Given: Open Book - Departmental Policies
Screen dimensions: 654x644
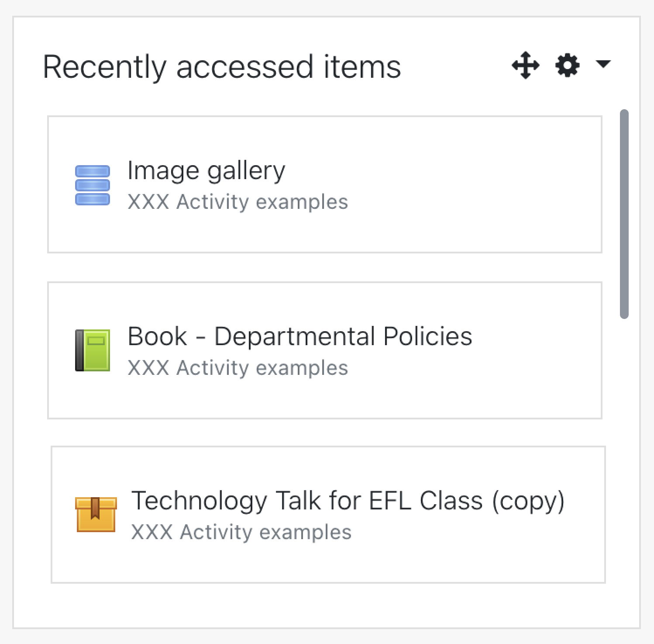Looking at the screenshot, I should click(x=299, y=336).
